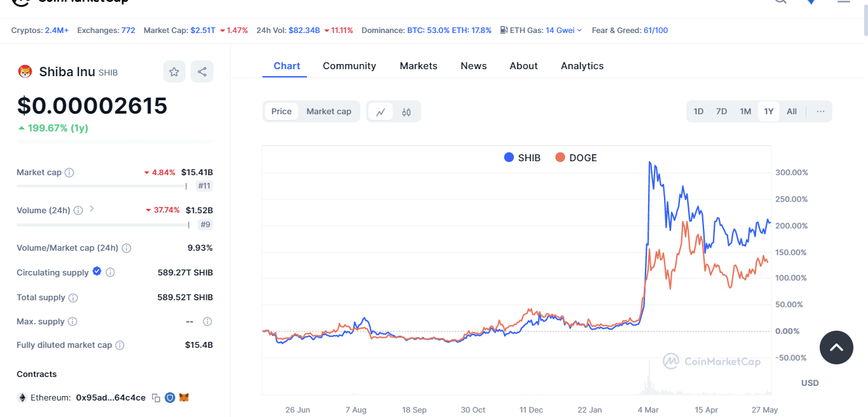Image resolution: width=868 pixels, height=417 pixels.
Task: Select the 7D time range
Action: tap(721, 112)
